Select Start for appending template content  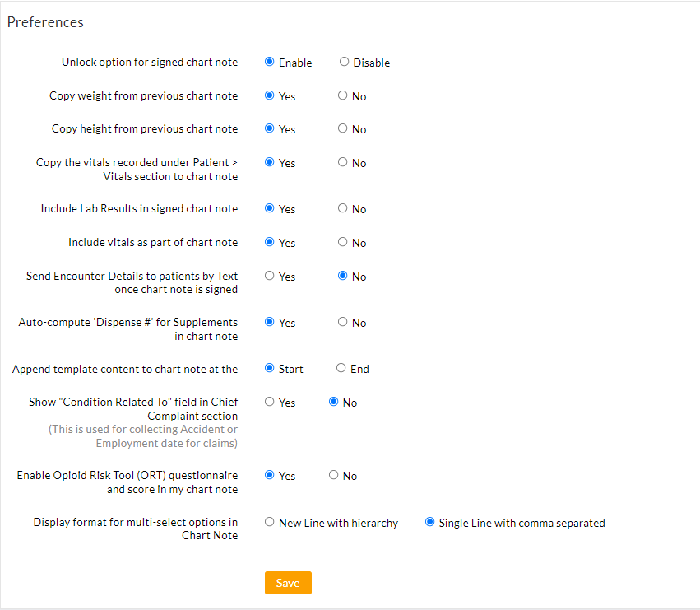point(269,368)
